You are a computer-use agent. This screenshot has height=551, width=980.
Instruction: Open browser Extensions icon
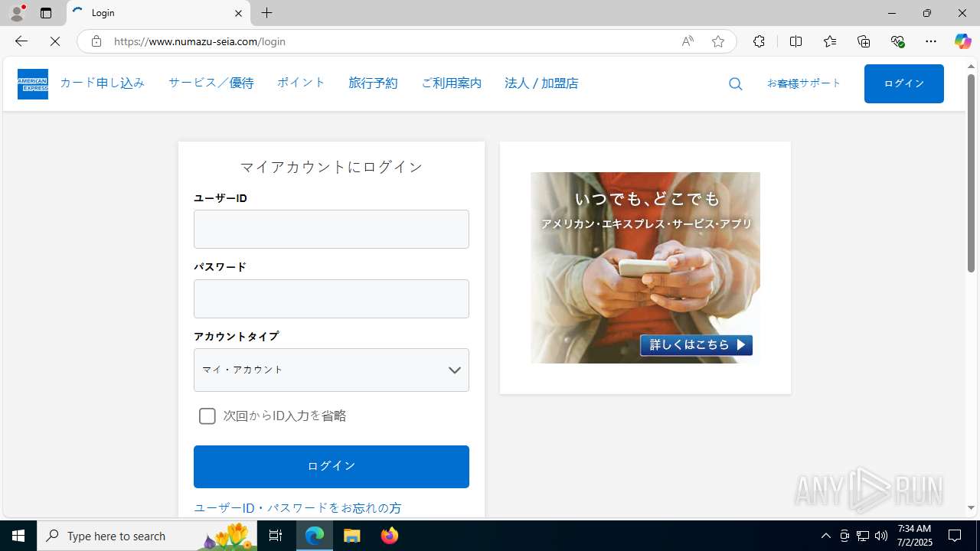[x=759, y=41]
